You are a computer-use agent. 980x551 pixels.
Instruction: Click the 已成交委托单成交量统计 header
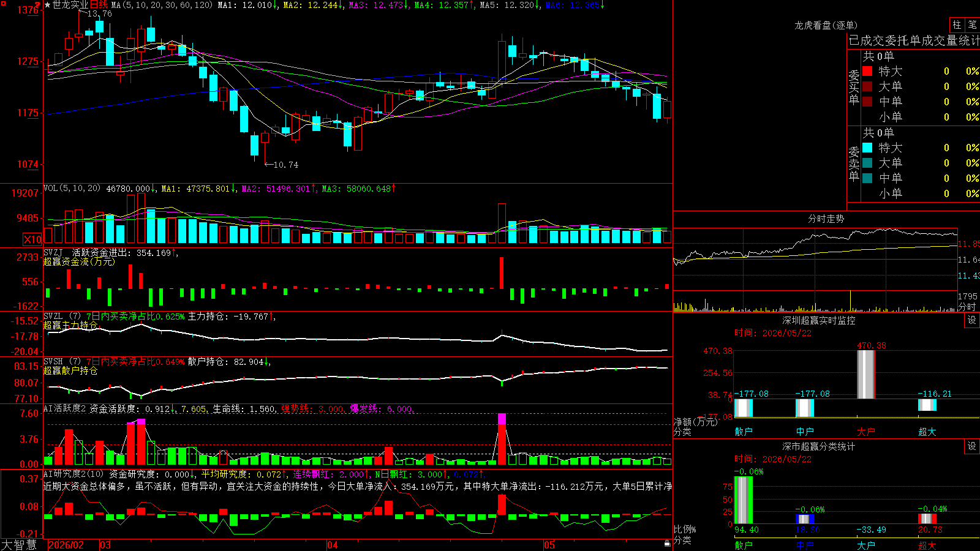914,40
